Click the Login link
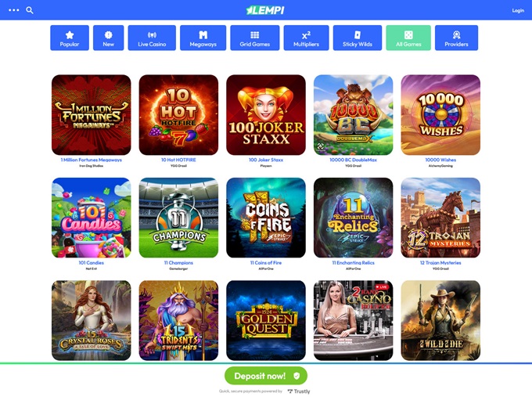 518,10
